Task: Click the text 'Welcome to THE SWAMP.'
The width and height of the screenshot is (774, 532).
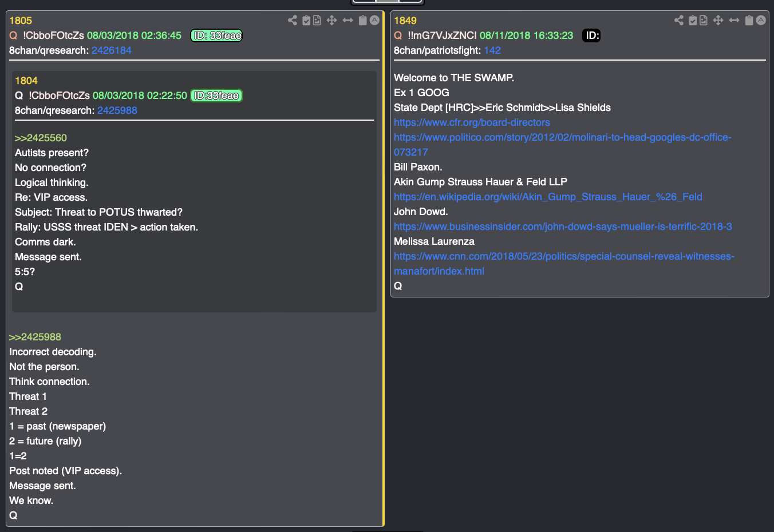Action: pos(454,78)
